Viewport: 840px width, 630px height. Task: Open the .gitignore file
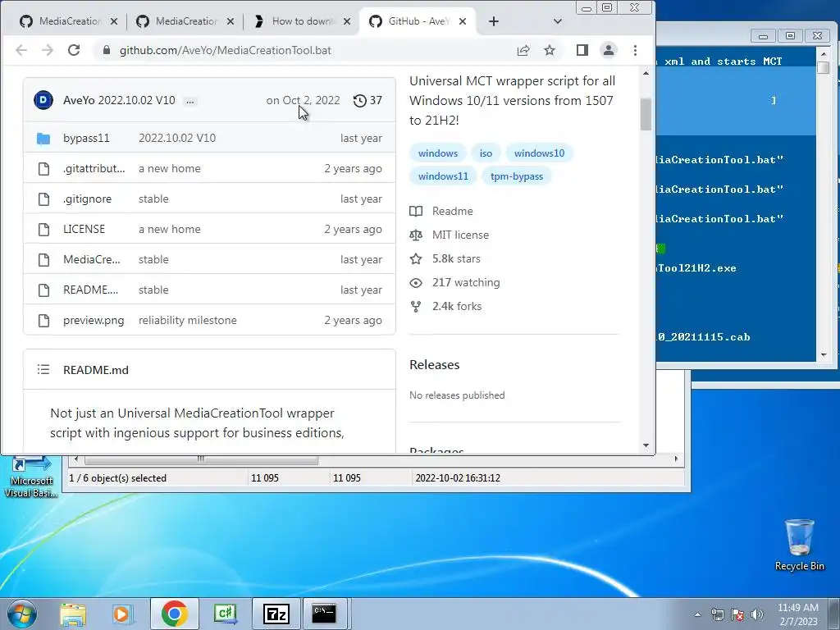(87, 199)
